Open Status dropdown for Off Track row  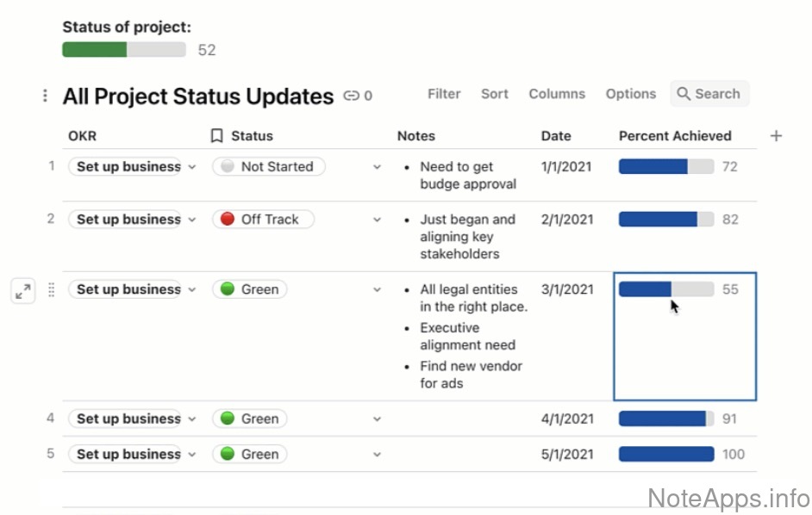[377, 220]
